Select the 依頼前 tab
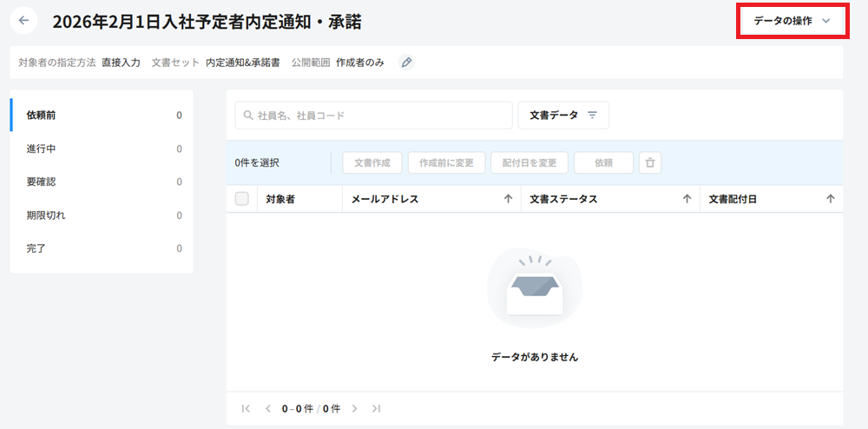 pyautogui.click(x=102, y=115)
